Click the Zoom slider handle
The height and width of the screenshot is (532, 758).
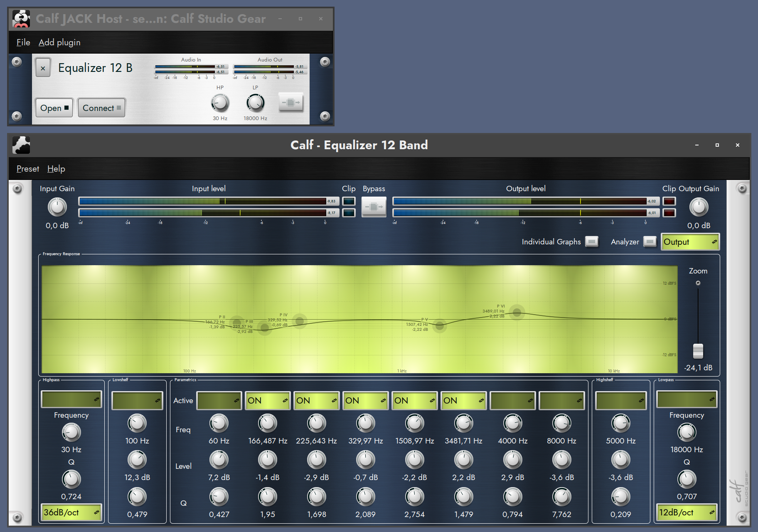click(x=698, y=351)
